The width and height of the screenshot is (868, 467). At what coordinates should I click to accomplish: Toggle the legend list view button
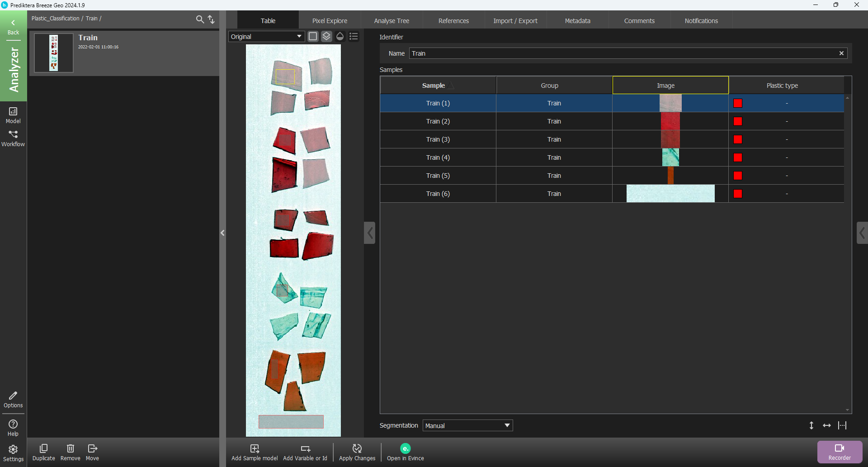(x=354, y=36)
